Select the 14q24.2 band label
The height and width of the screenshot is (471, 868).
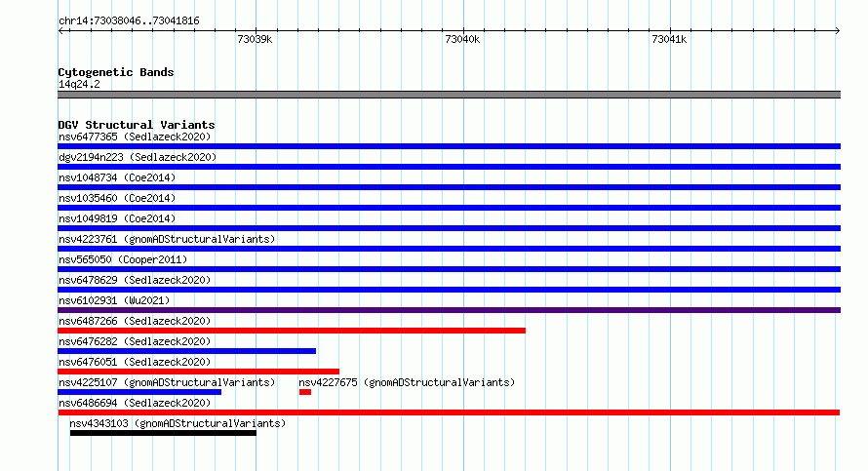click(x=79, y=84)
